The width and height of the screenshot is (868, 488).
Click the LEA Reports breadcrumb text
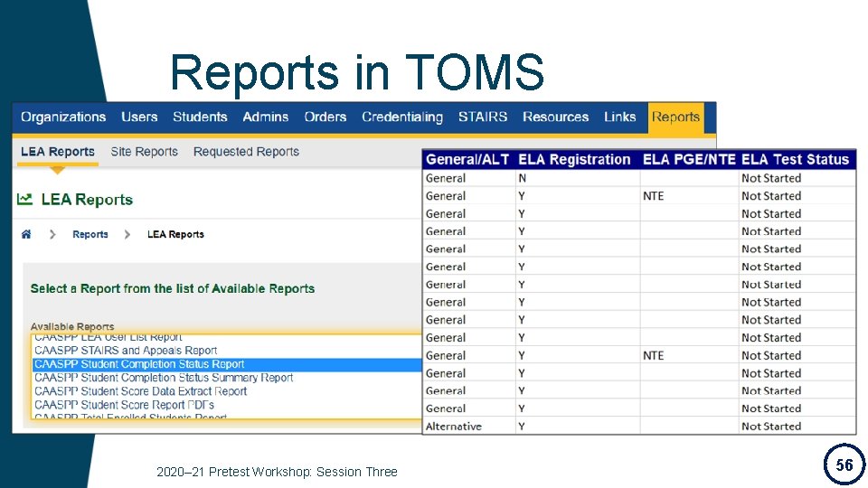point(175,234)
